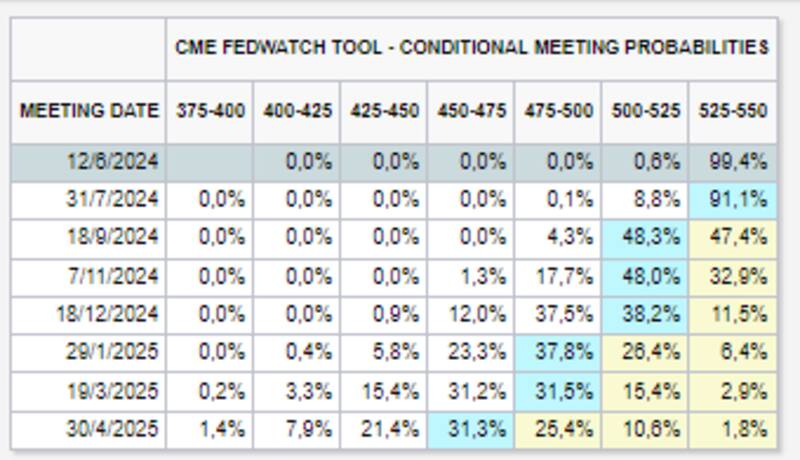This screenshot has height=460, width=800.
Task: Click the CME FedWatch Tool table title
Action: tap(471, 47)
